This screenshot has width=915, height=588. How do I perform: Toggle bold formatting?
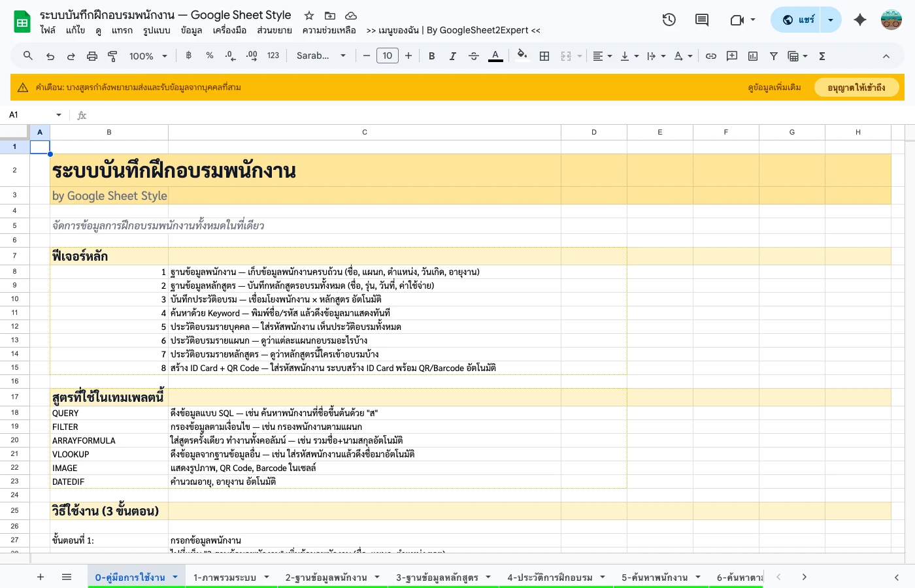pyautogui.click(x=431, y=56)
